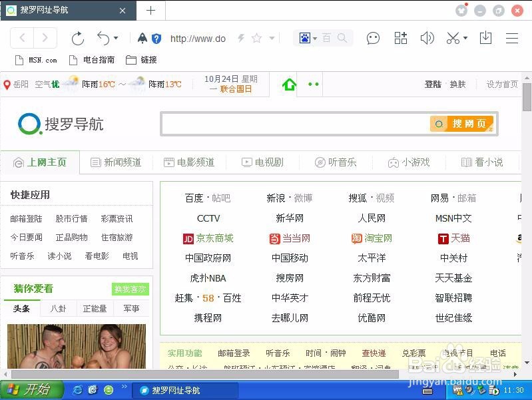Image resolution: width=532 pixels, height=400 pixels.
Task: Click the lightning speed-mode icon in address bar
Action: 241,38
